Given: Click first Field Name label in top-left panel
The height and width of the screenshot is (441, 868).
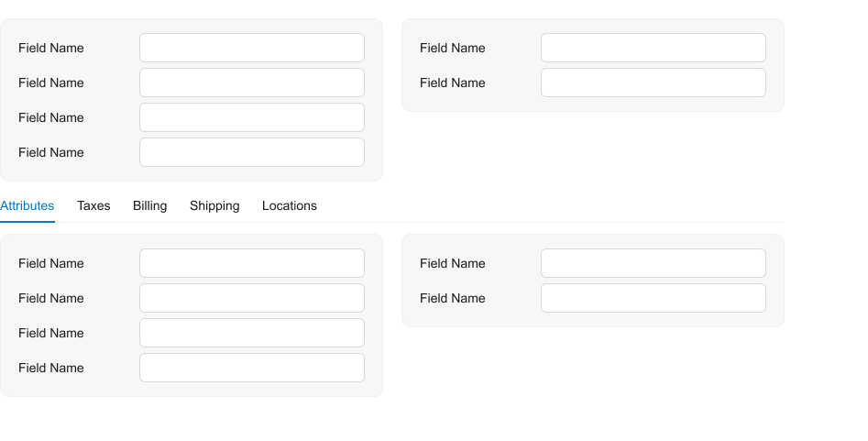Looking at the screenshot, I should 51,48.
